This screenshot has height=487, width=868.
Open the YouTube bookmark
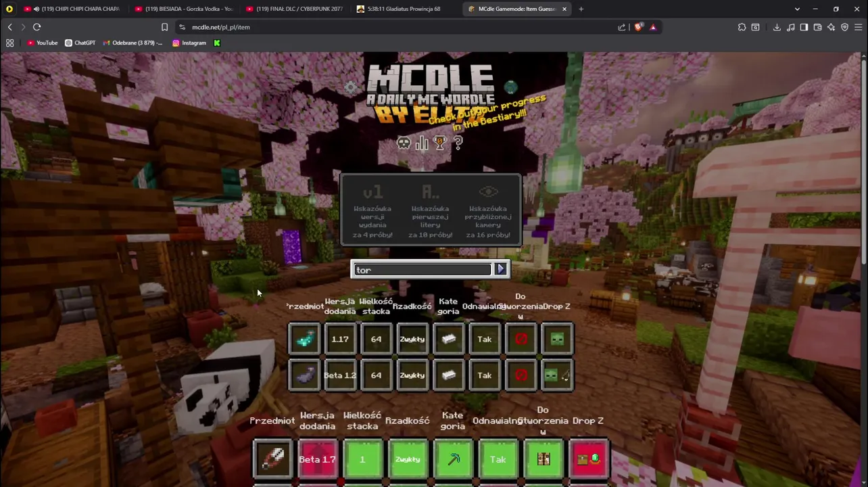click(43, 43)
